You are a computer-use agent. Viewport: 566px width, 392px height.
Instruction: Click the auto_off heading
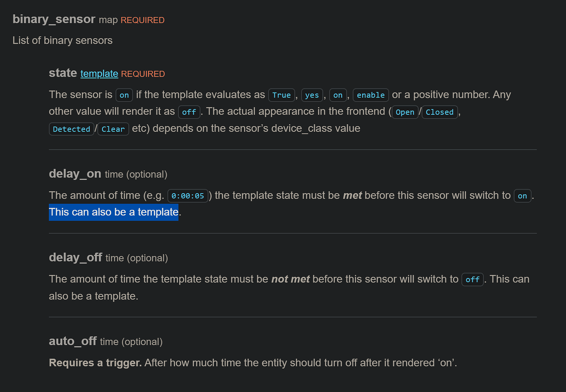tap(73, 341)
